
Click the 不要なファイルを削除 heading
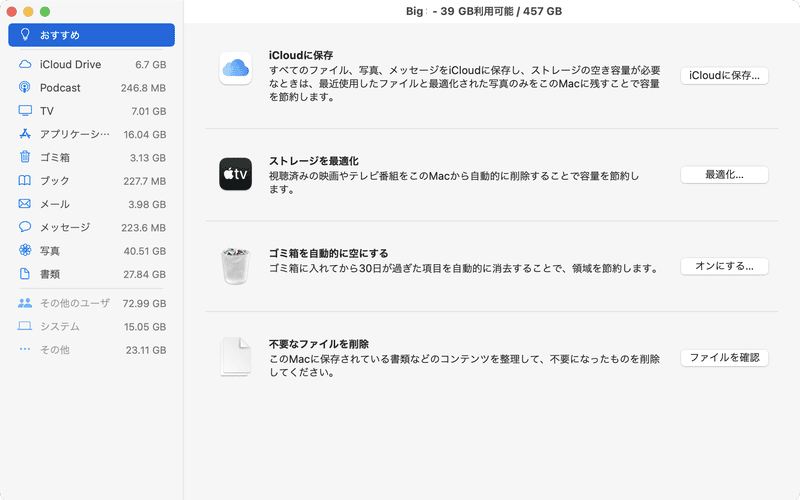click(x=319, y=344)
